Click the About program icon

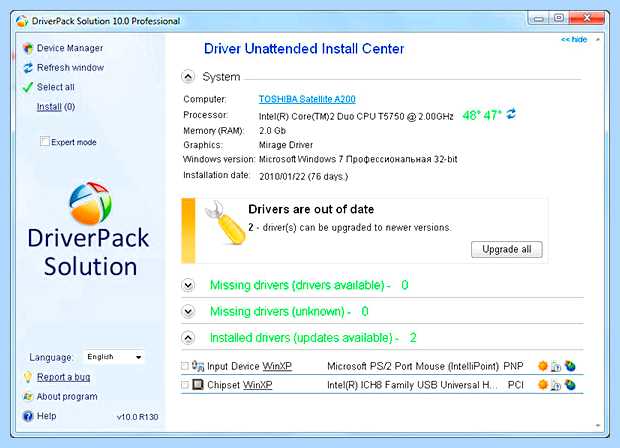pyautogui.click(x=28, y=396)
